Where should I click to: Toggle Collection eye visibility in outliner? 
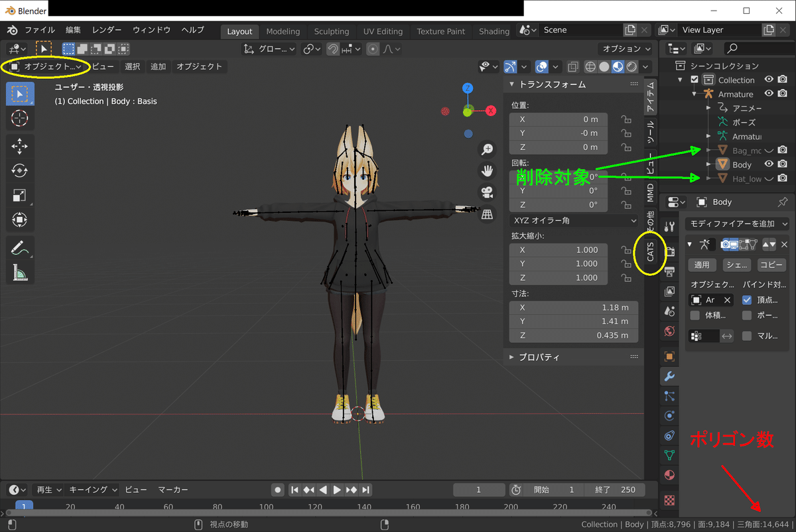point(768,80)
